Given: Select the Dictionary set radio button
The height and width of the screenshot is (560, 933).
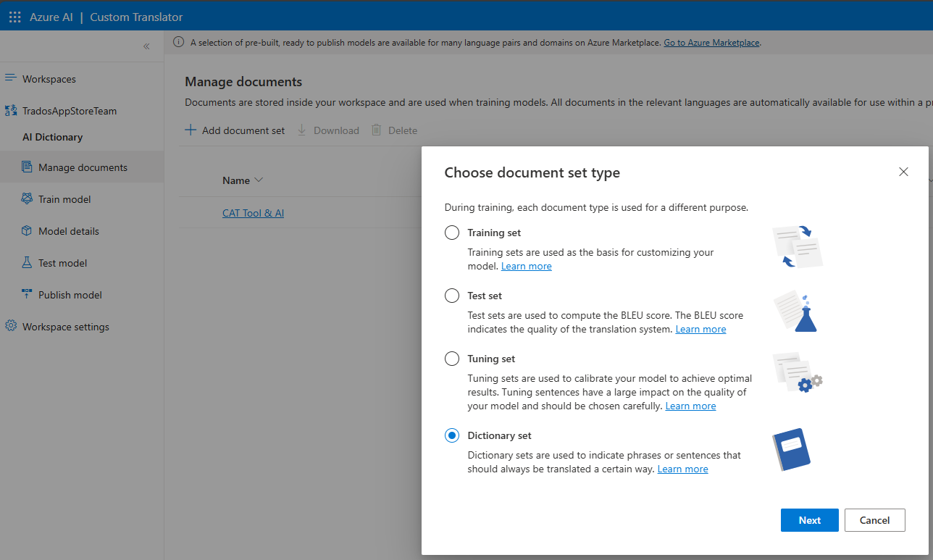Looking at the screenshot, I should [452, 435].
